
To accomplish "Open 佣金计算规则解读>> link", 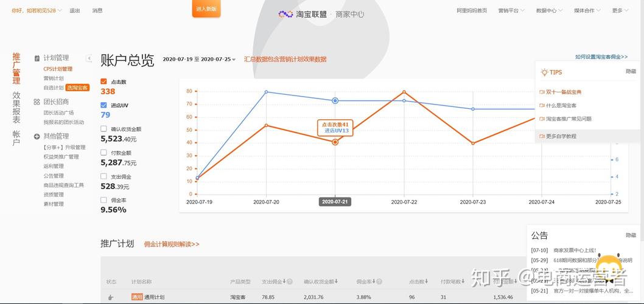I will click(x=172, y=244).
